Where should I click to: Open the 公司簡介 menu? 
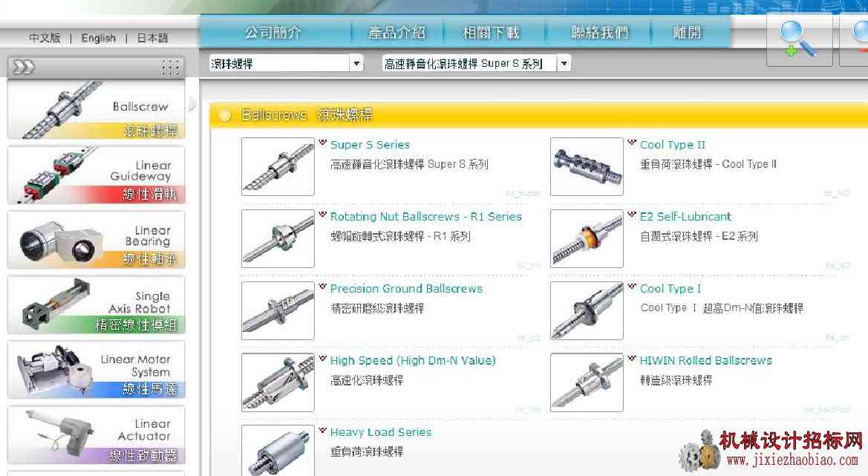(273, 33)
